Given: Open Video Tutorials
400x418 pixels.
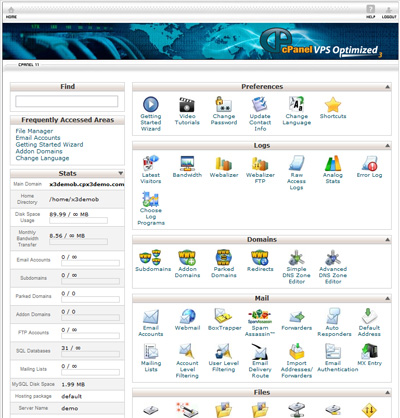Looking at the screenshot, I should [x=187, y=104].
